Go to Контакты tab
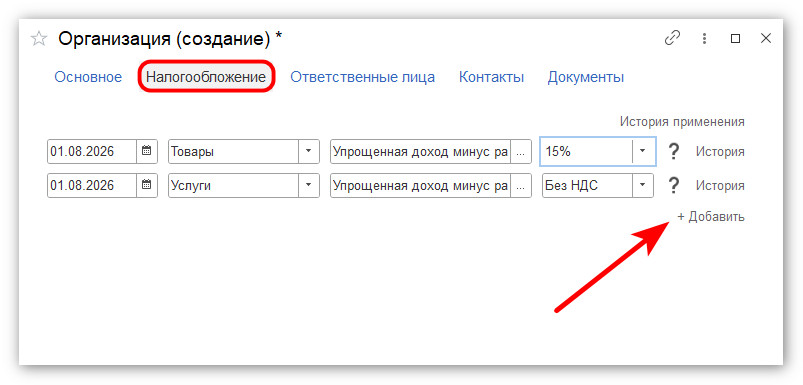This screenshot has width=803, height=385. [491, 77]
